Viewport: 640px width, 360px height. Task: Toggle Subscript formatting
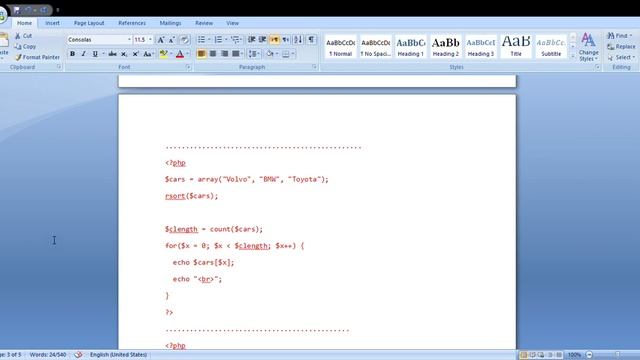124,53
